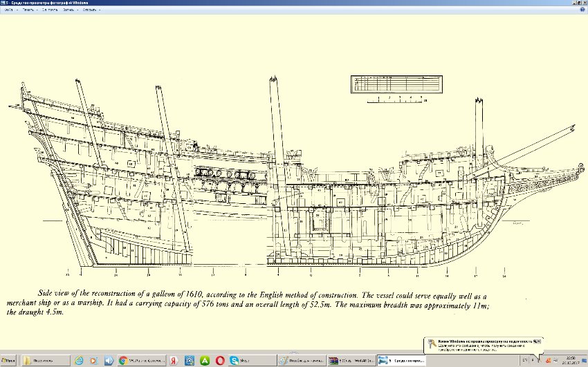Click the orange tray icon
The image size is (588, 367).
point(549,361)
